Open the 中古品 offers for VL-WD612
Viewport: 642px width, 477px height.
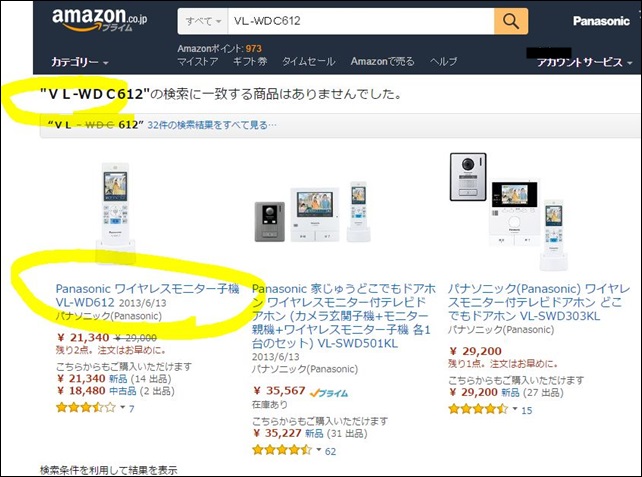[x=123, y=391]
